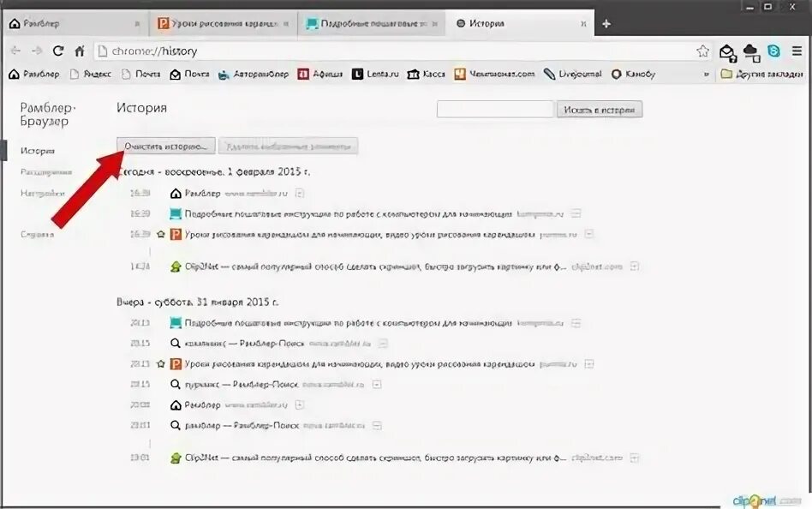
Task: Open the new tab plus button
Action: 606,23
